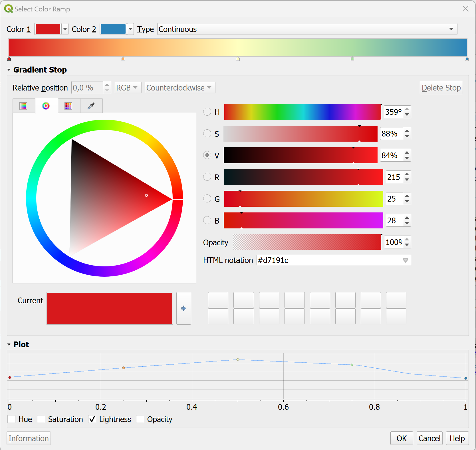This screenshot has height=450, width=476.
Task: Open the color swatches grid tab
Action: pyautogui.click(x=68, y=106)
